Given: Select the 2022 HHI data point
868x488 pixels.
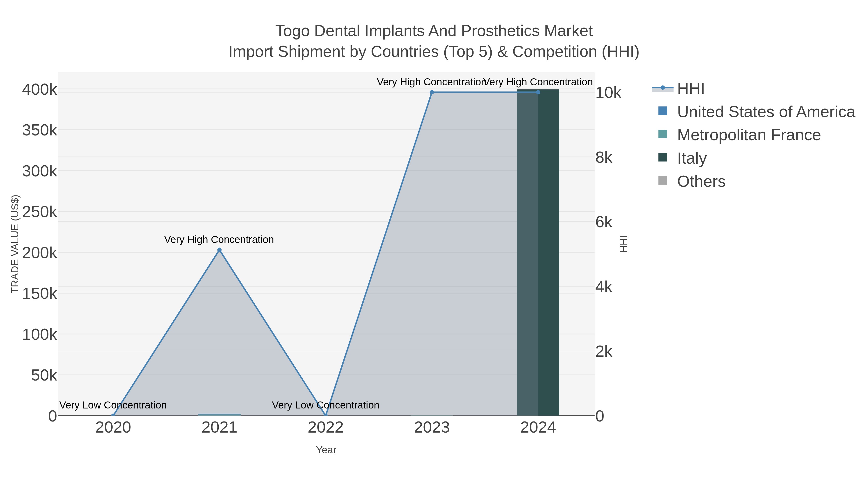Looking at the screenshot, I should tap(325, 416).
